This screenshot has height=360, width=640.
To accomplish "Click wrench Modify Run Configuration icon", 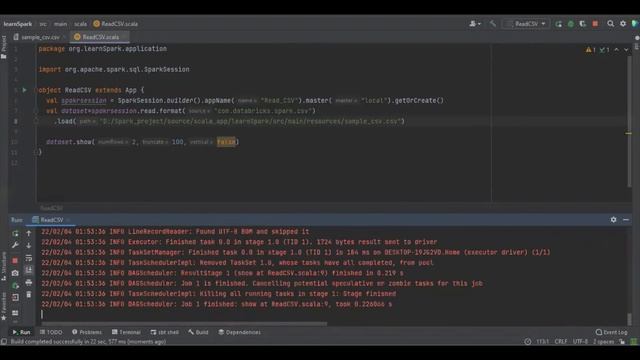I will click(x=15, y=245).
